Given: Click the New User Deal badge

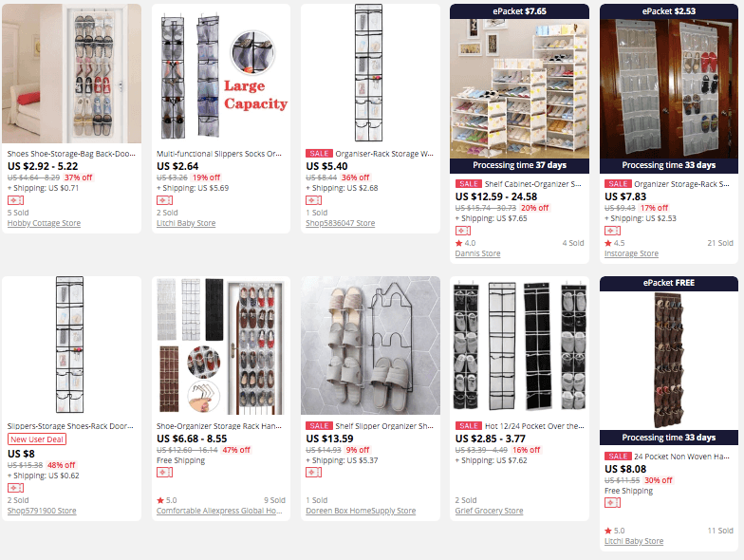Looking at the screenshot, I should (x=37, y=439).
